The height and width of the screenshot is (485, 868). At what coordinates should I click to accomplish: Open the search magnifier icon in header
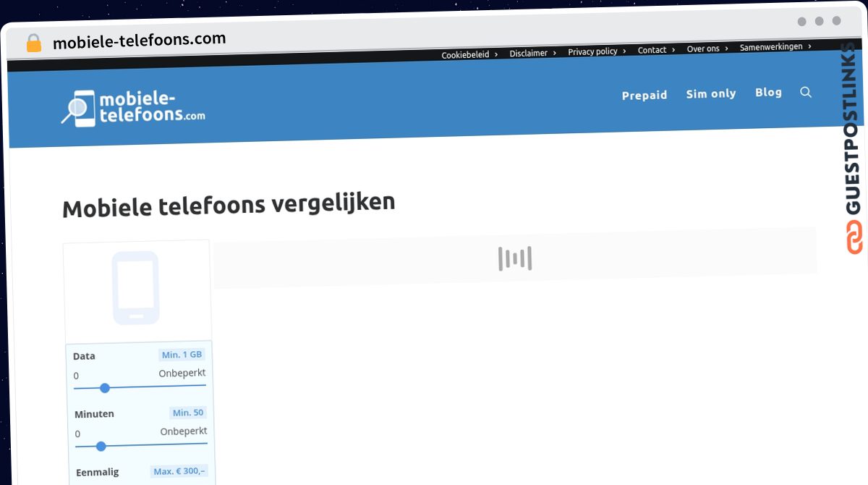tap(806, 92)
